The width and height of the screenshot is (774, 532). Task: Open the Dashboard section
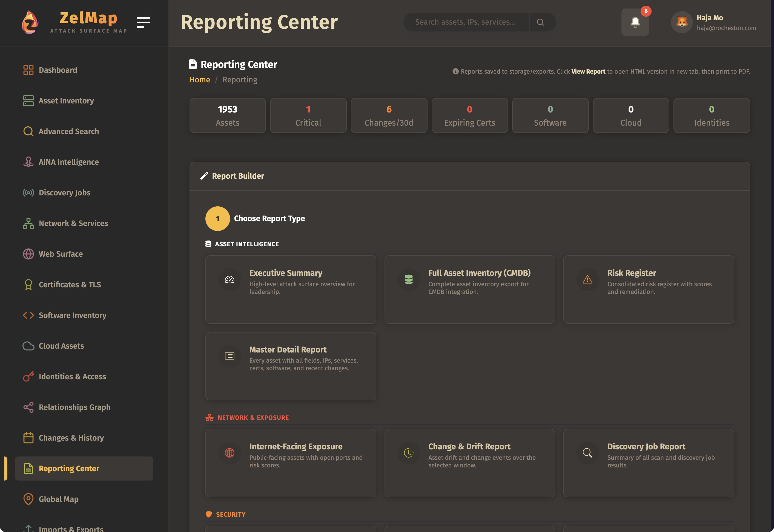[x=58, y=70]
